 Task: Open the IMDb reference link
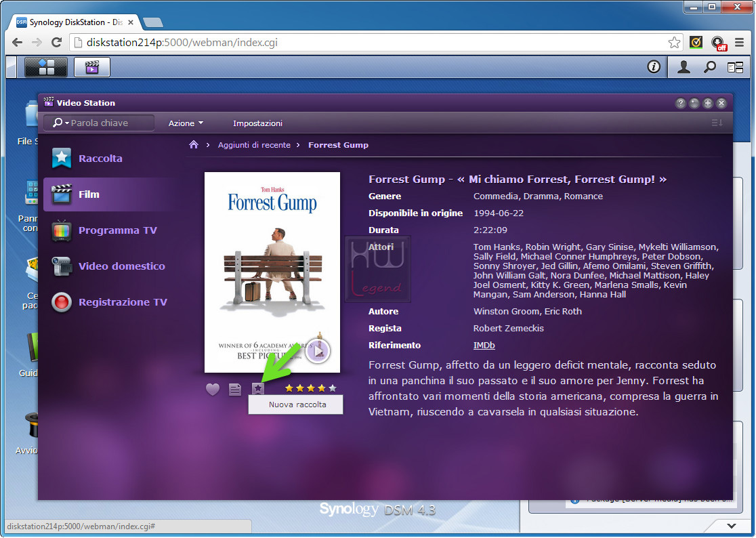484,345
